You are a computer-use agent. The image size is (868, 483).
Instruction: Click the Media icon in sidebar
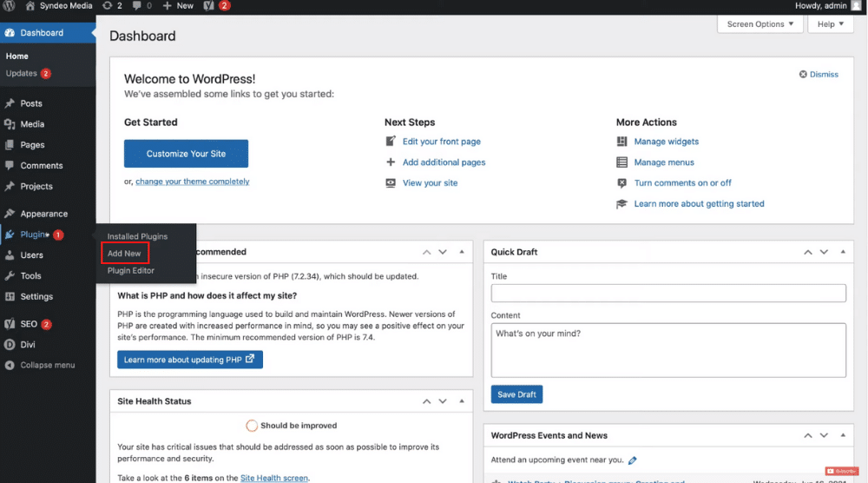click(10, 124)
